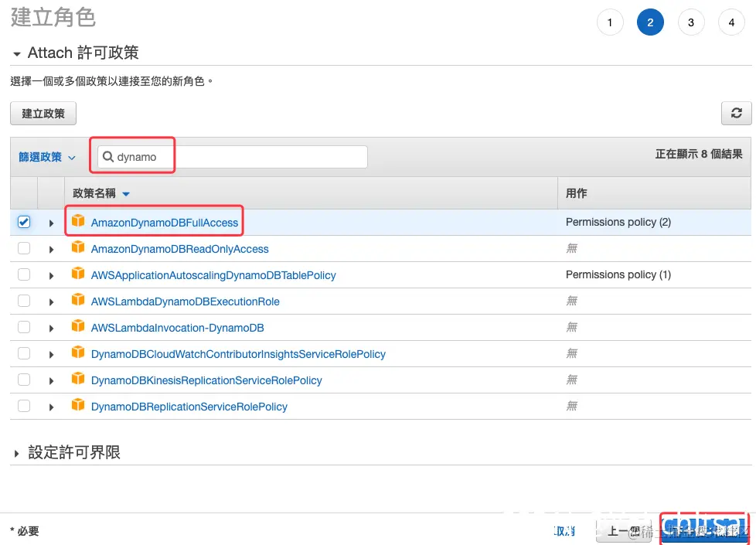Click DynamoDBCloudWatchContributorInsightsServiceRolePolicy box icon
This screenshot has width=756, height=545.
coord(78,353)
